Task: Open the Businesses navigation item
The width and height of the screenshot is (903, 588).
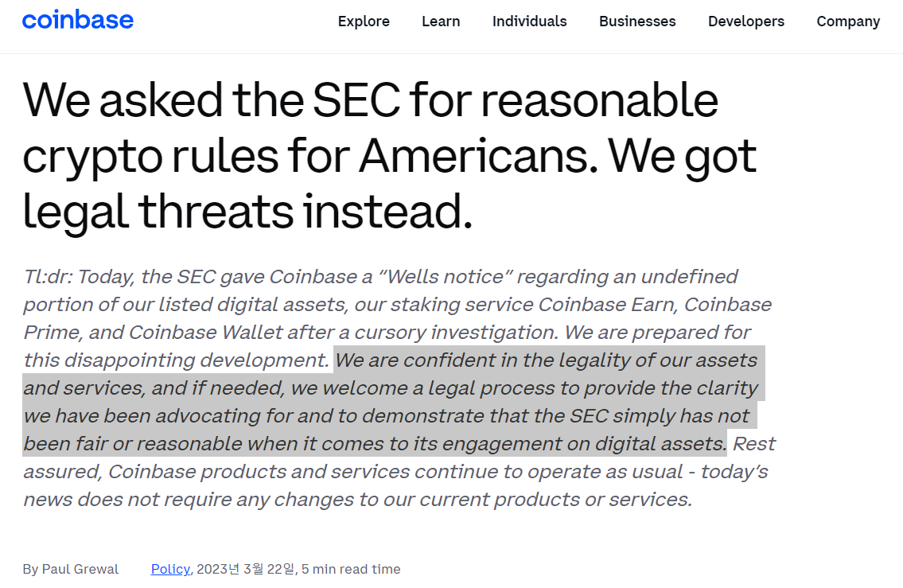Action: 637,21
